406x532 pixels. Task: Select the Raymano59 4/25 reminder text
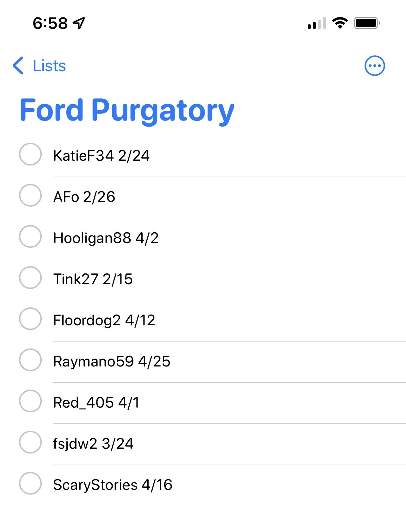(x=112, y=361)
